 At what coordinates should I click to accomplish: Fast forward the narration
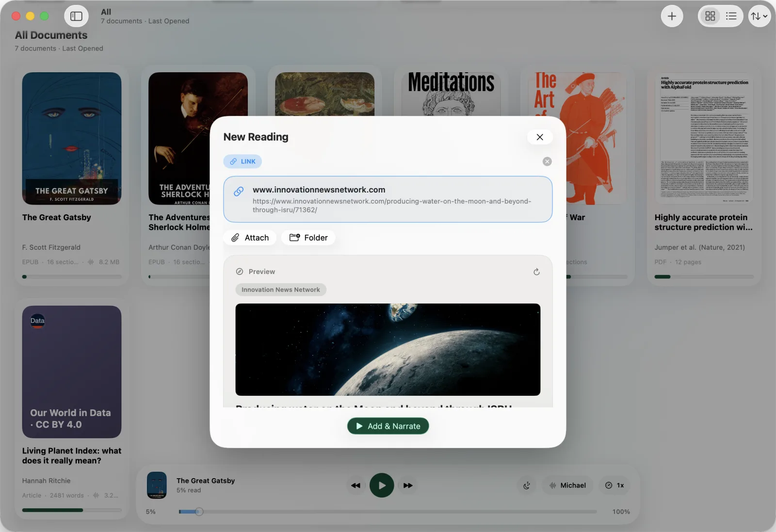(408, 485)
